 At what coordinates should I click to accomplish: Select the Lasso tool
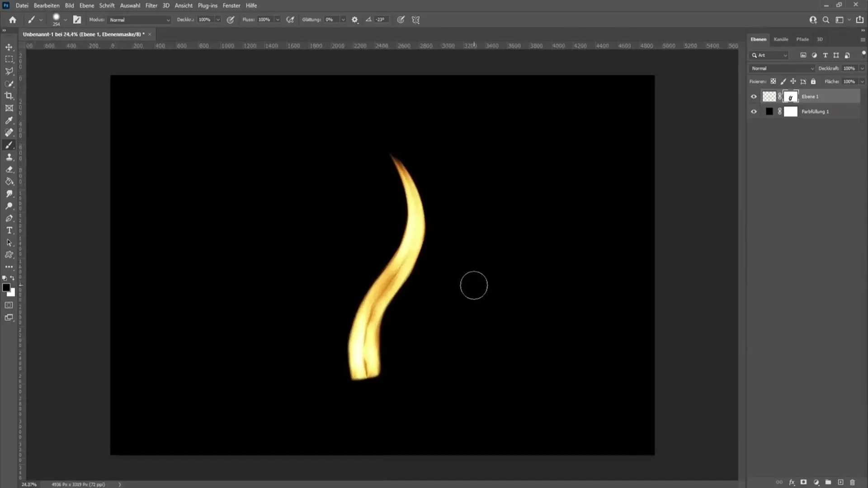(x=9, y=71)
